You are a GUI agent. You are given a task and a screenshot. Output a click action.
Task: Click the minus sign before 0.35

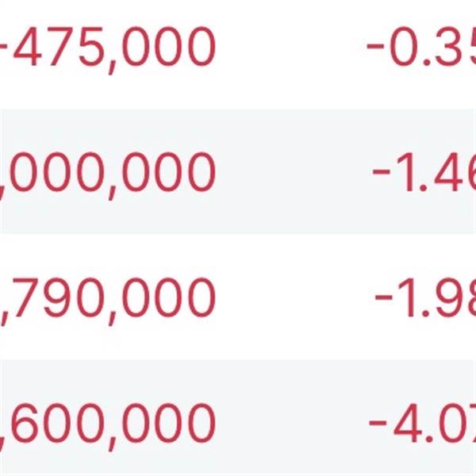coord(375,46)
